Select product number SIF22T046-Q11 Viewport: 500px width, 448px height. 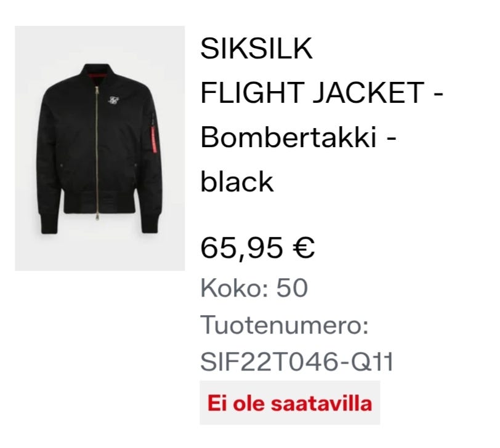297,362
